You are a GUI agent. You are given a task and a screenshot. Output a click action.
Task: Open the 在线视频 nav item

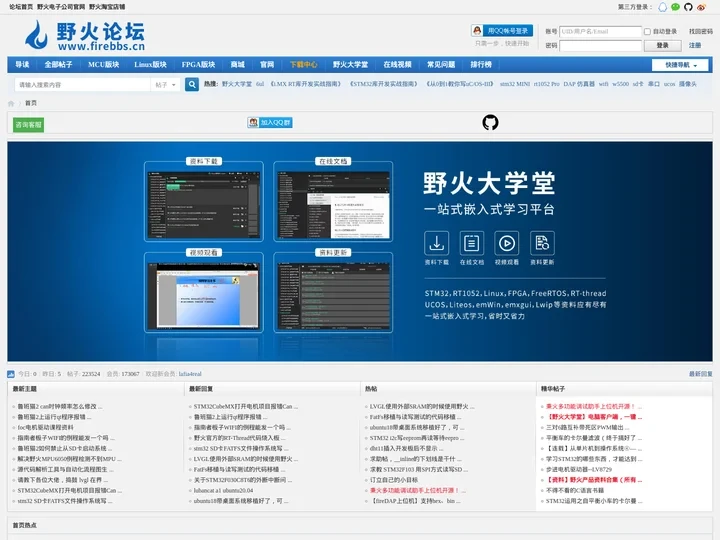397,65
